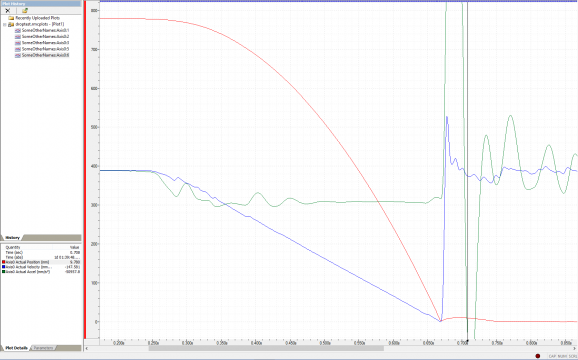Click plot icon for first SomeOtherNames entry
The height and width of the screenshot is (360, 578).
coord(18,30)
